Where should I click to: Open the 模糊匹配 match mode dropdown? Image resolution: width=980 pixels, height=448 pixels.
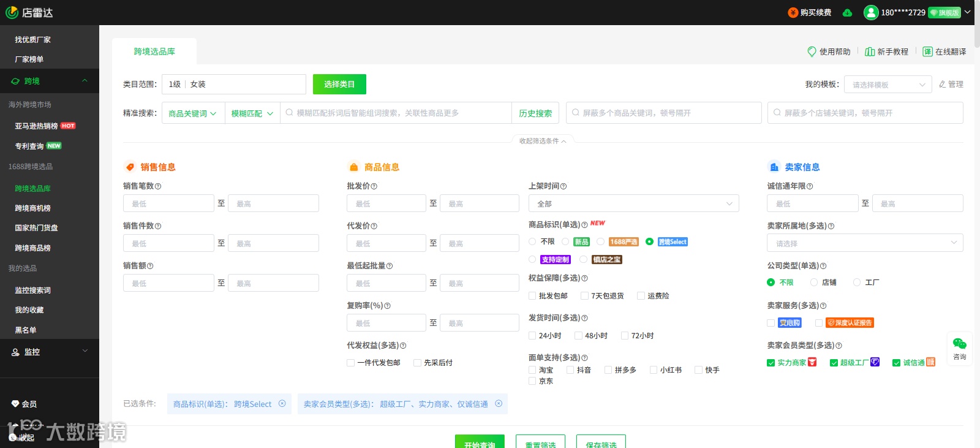[252, 113]
